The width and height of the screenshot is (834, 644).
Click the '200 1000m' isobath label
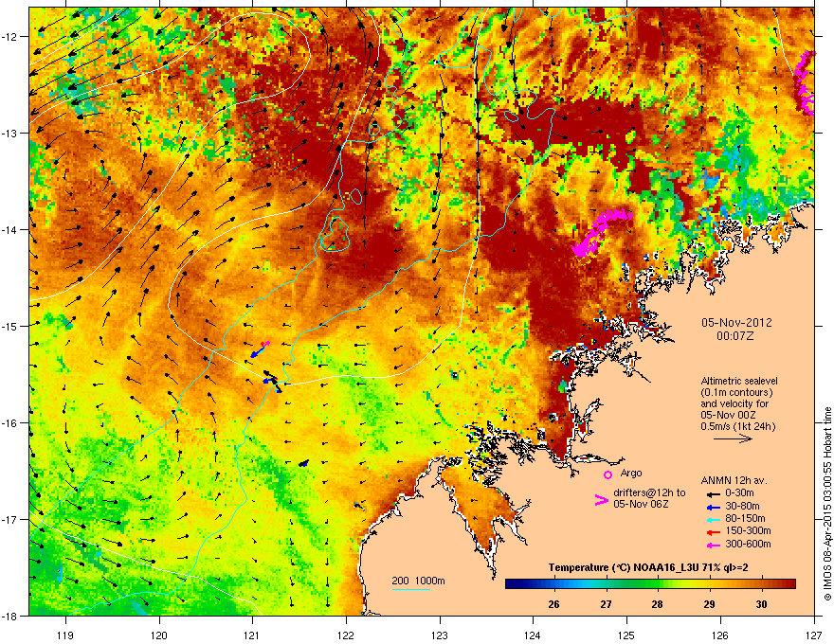419,581
